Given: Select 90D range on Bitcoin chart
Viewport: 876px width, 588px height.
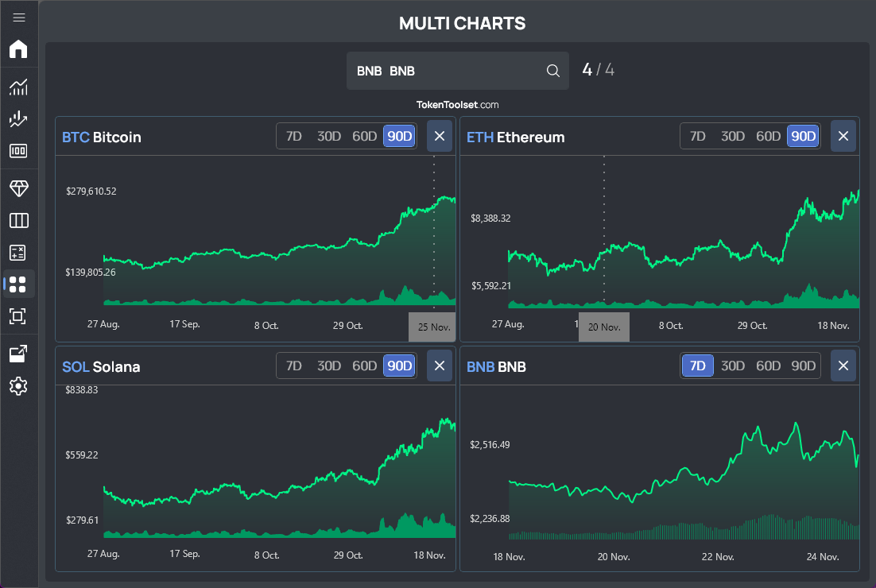Looking at the screenshot, I should 400,136.
